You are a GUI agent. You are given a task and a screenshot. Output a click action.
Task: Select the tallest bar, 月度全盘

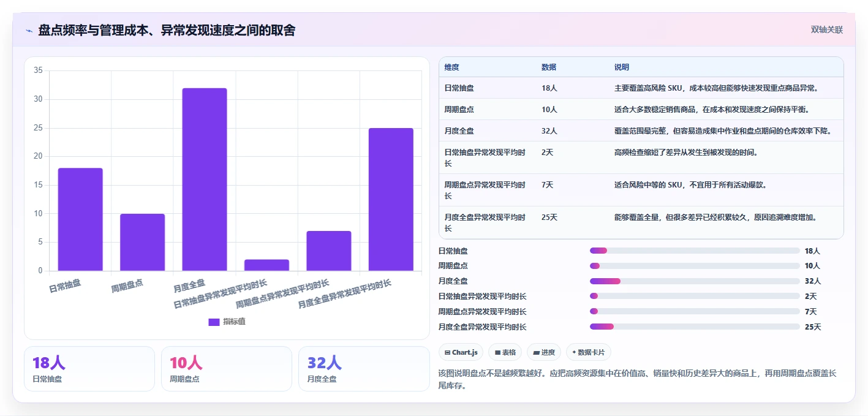205,180
